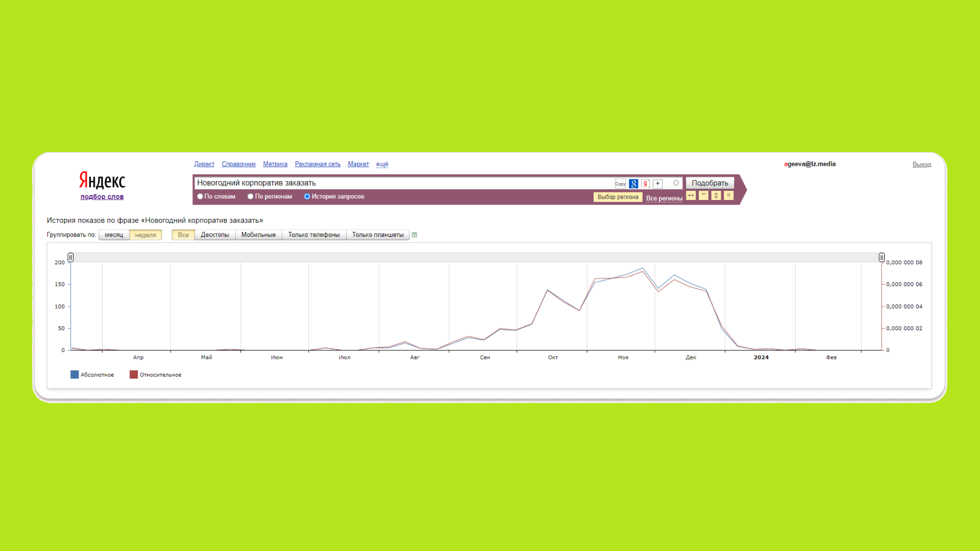The width and height of the screenshot is (980, 551).
Task: Click the blue Google search icon
Action: coord(633,184)
